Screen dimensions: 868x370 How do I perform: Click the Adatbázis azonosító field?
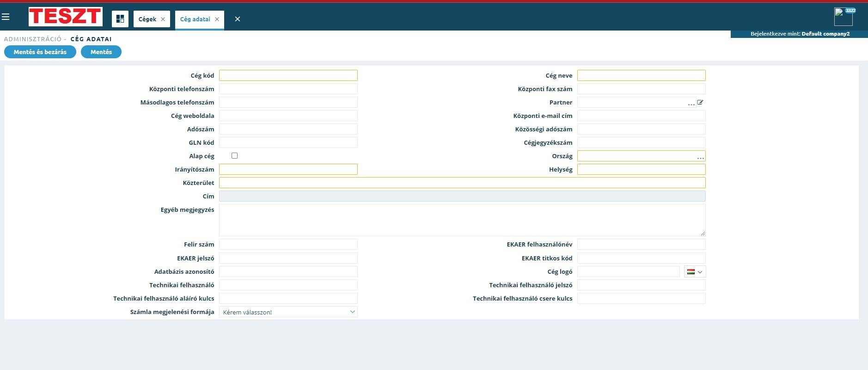coord(288,271)
